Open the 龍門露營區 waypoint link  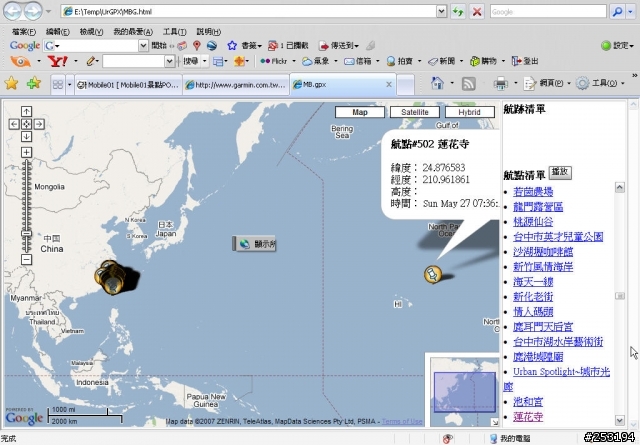pyautogui.click(x=538, y=207)
